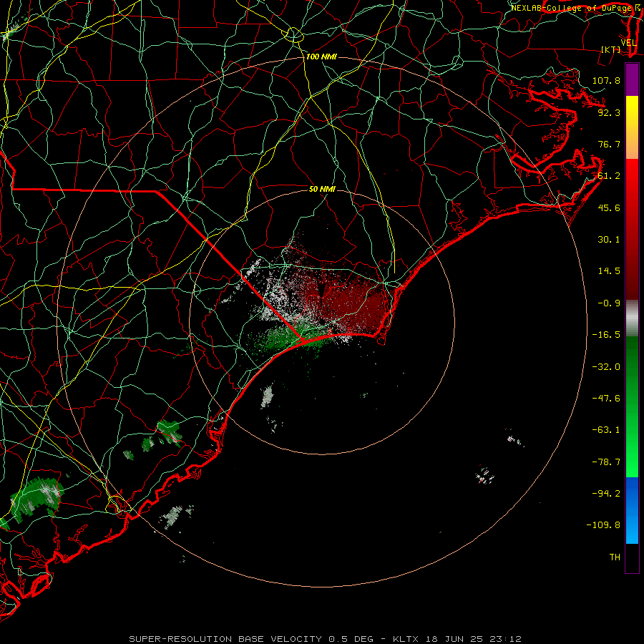
Task: Click the 92.3 velocity scale value
Action: (x=609, y=112)
